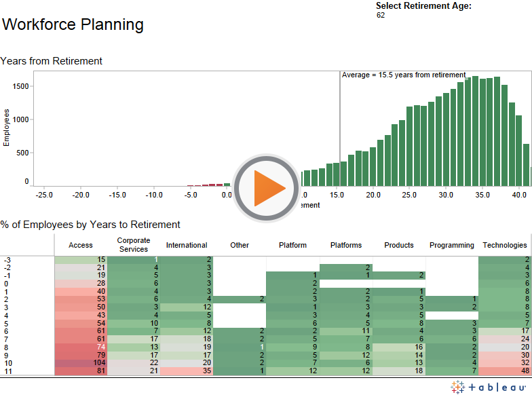
Task: Click the Years from Retirement chart title
Action: click(52, 60)
